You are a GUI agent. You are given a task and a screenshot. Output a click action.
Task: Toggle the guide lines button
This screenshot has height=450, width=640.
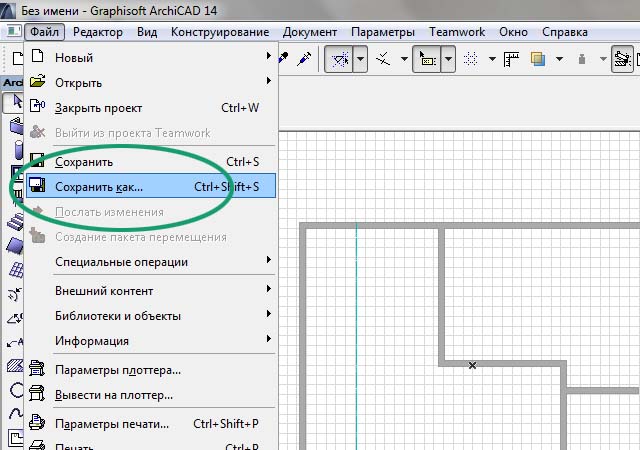[340, 59]
